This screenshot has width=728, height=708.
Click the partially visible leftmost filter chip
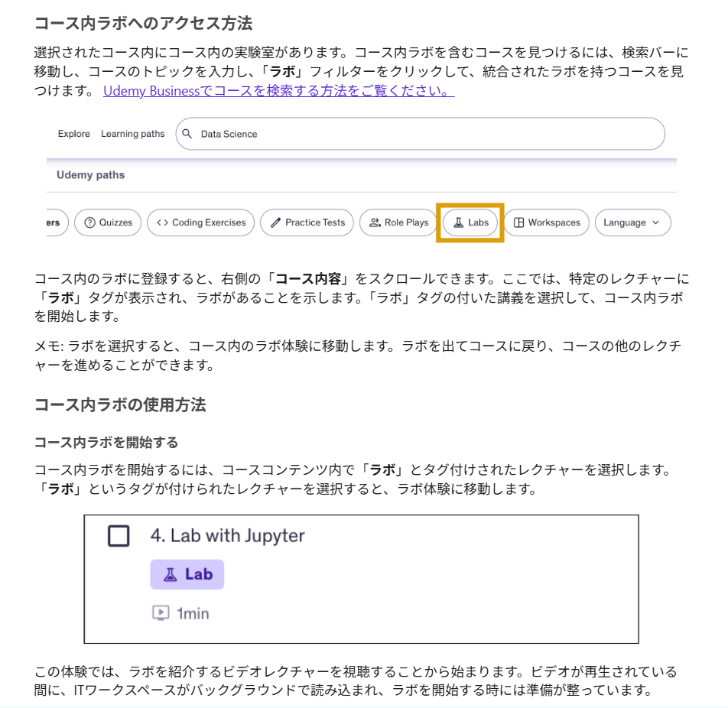pos(57,222)
